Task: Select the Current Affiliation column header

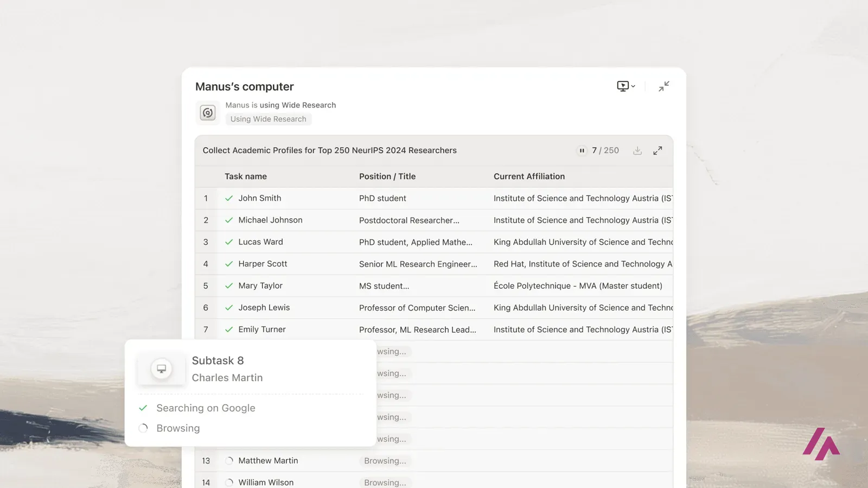Action: 529,176
